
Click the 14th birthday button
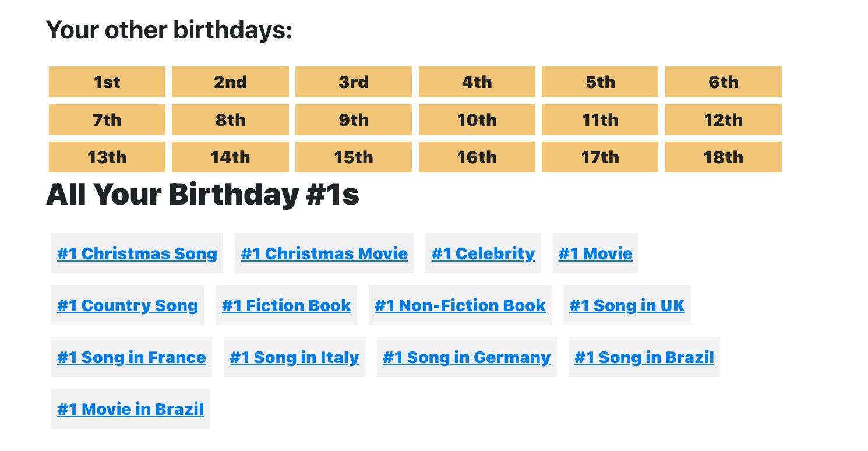coord(230,157)
